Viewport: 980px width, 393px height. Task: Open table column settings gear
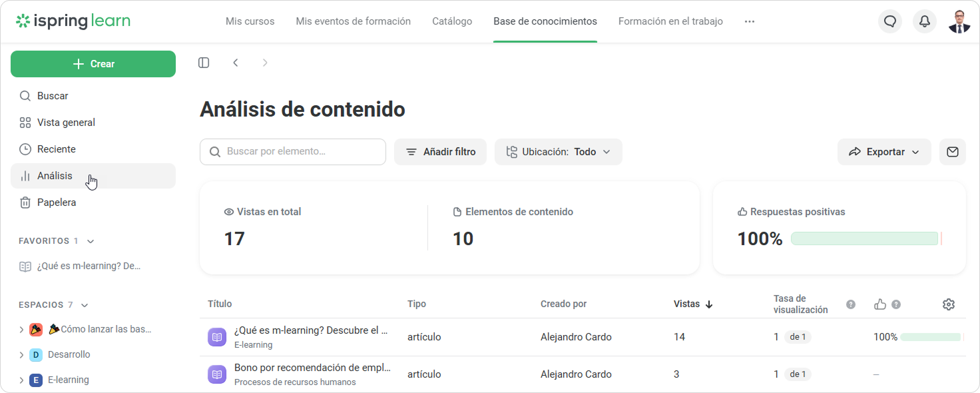click(x=949, y=304)
